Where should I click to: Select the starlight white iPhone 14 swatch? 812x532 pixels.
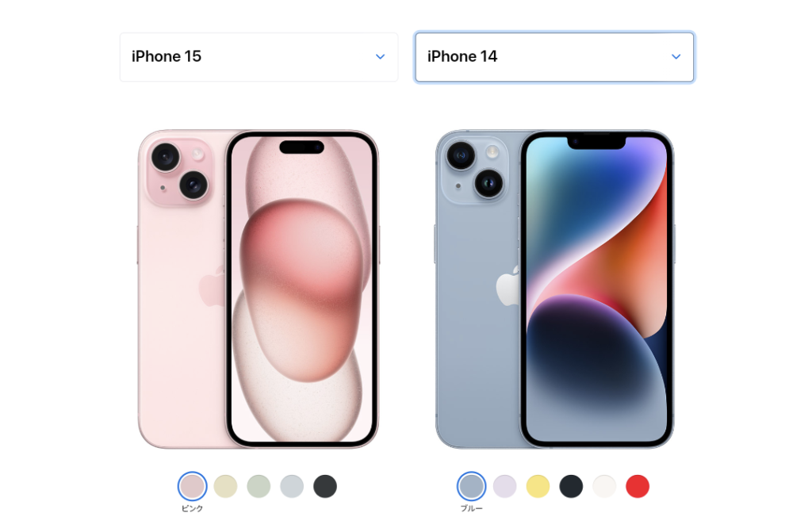pos(603,486)
